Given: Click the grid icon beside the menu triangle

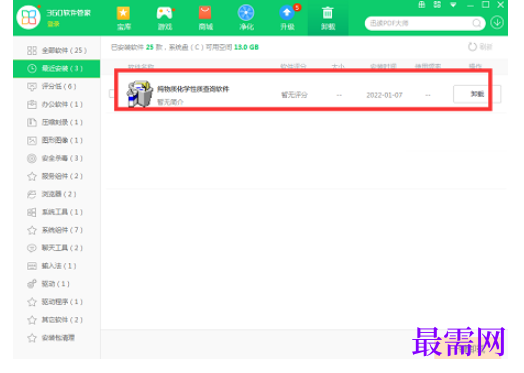Looking at the screenshot, I should click(437, 5).
